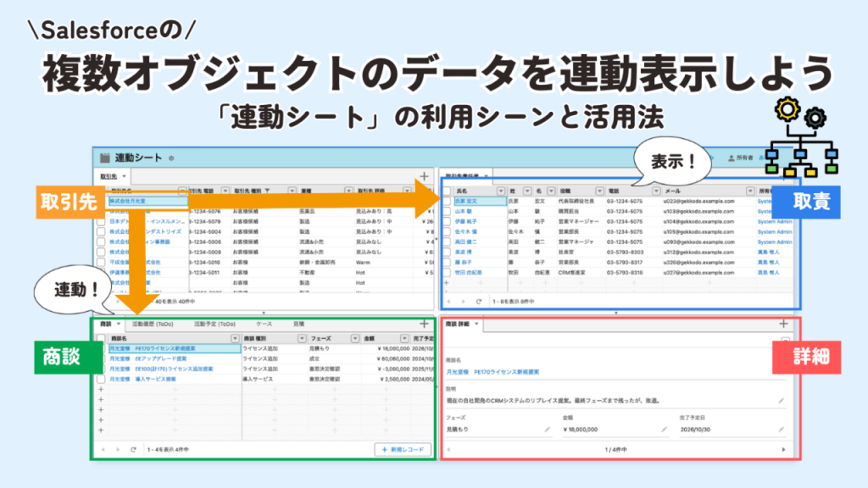Edit the 説明 field with pencil icon
The width and height of the screenshot is (868, 488).
[781, 401]
